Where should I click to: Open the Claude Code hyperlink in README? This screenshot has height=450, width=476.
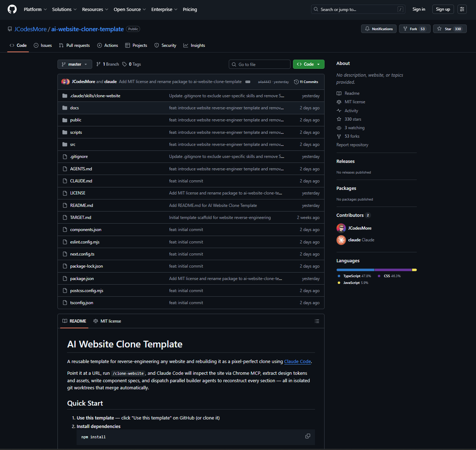[x=297, y=362]
